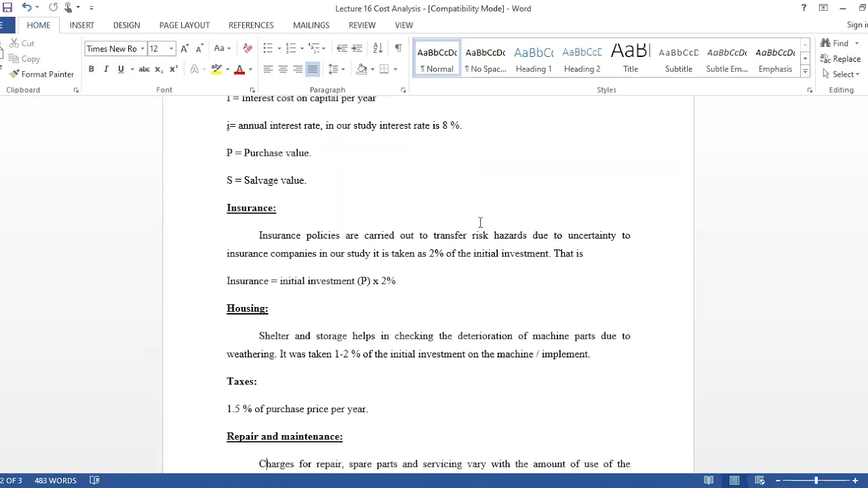Copy the selection to clipboard
Image resolution: width=868 pixels, height=488 pixels.
(x=24, y=59)
